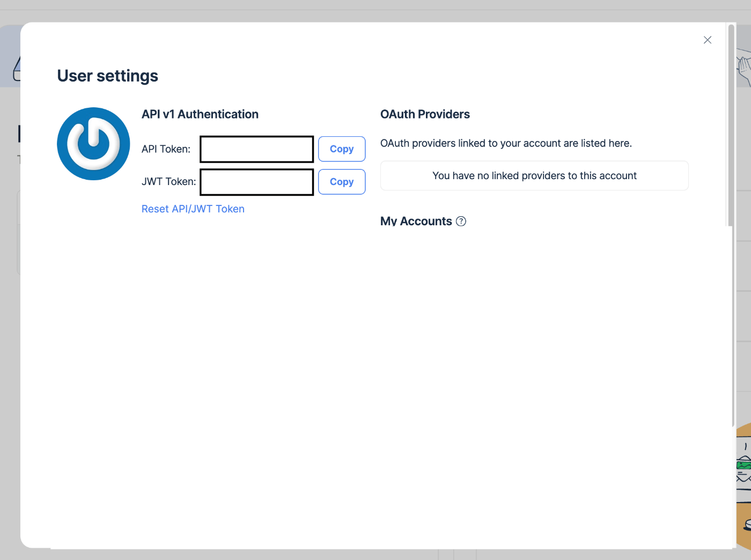Select 'You have no linked providers' message

click(534, 176)
